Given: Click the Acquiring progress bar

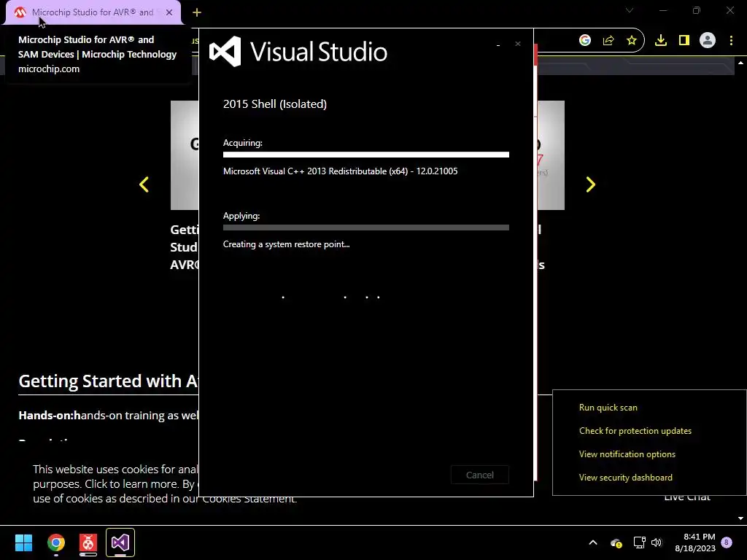Looking at the screenshot, I should click(x=366, y=155).
